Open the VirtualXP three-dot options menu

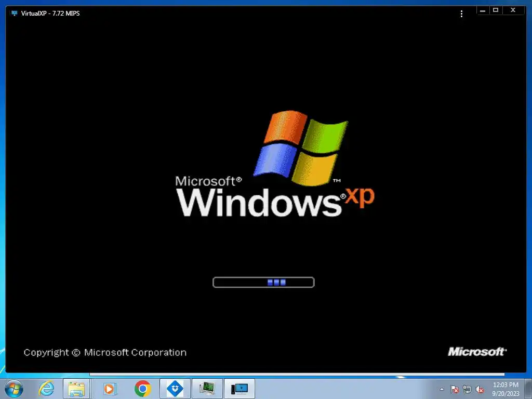coord(461,14)
